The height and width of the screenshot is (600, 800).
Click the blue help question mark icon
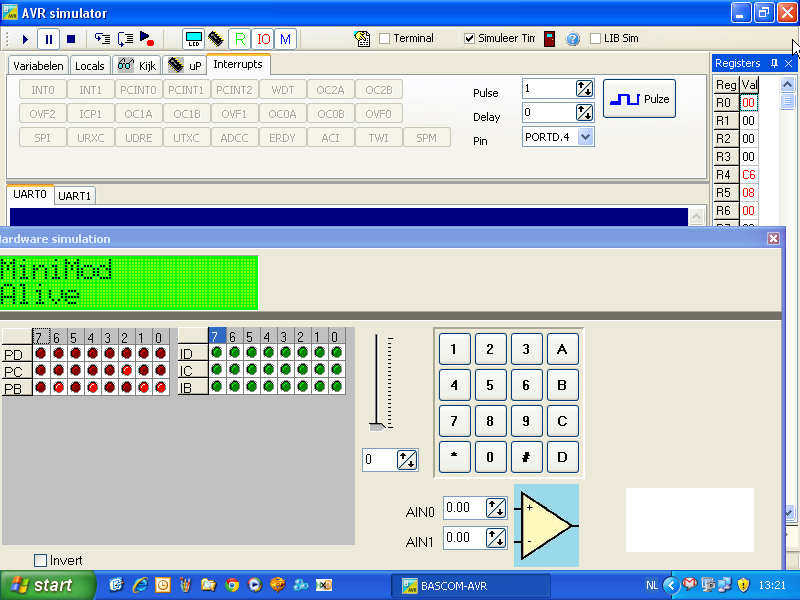point(573,39)
